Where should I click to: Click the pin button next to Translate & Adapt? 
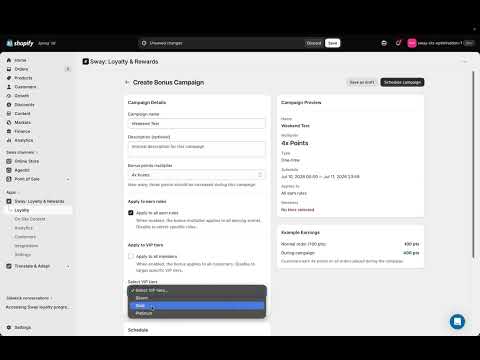(68, 266)
